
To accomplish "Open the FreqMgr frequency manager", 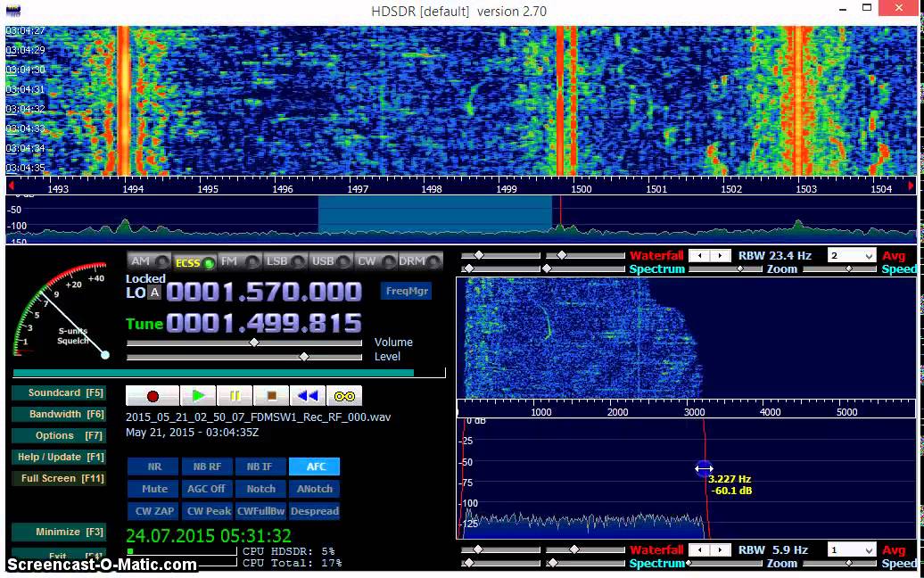I will tap(406, 291).
